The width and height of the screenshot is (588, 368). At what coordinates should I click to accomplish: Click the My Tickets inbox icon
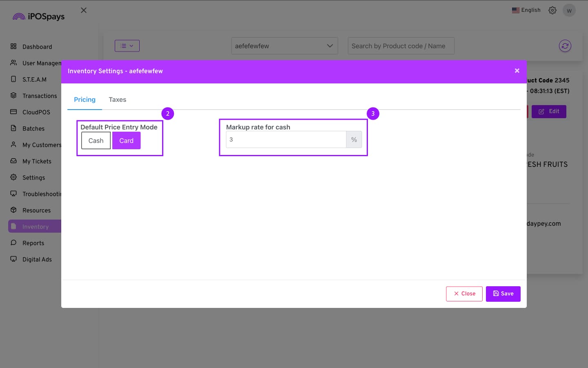(13, 161)
